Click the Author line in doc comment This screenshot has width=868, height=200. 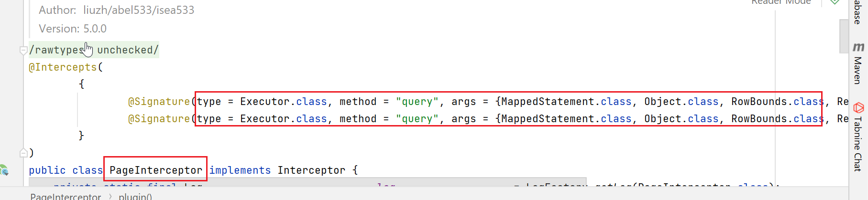pyautogui.click(x=117, y=10)
